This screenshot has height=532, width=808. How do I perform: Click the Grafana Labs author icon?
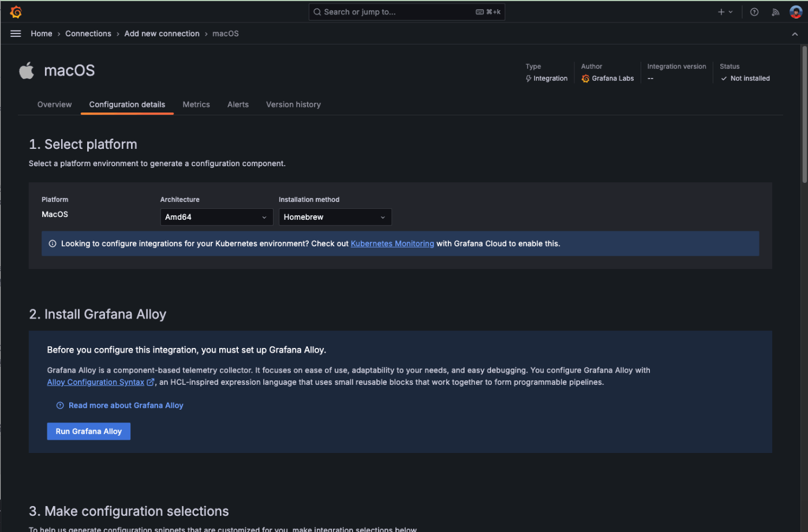point(585,78)
